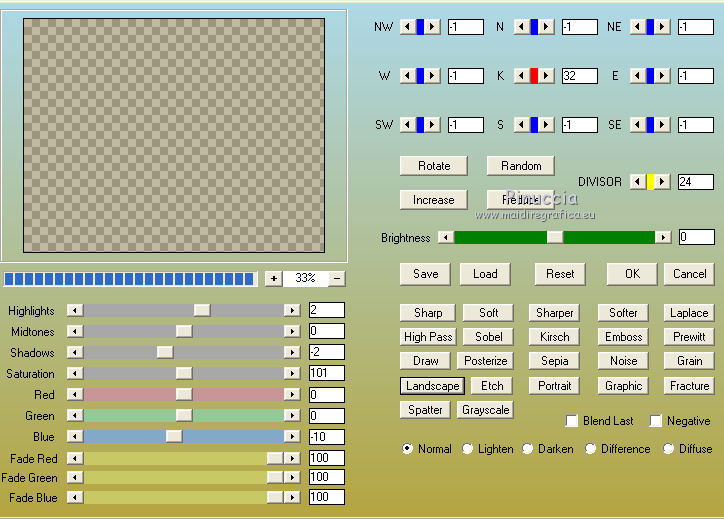
Task: Click the Highlights slider left arrow
Action: [x=75, y=310]
